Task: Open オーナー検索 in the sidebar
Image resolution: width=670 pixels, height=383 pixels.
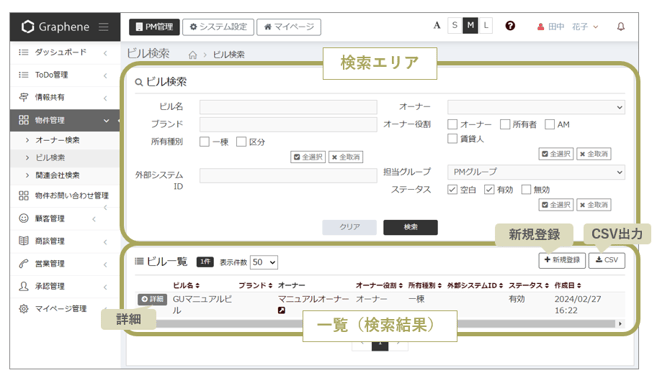Action: (x=57, y=140)
